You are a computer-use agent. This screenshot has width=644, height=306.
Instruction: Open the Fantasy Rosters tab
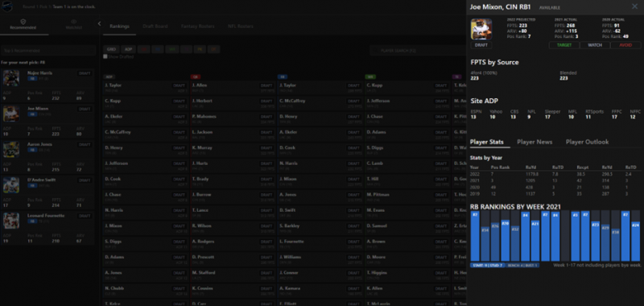point(197,27)
